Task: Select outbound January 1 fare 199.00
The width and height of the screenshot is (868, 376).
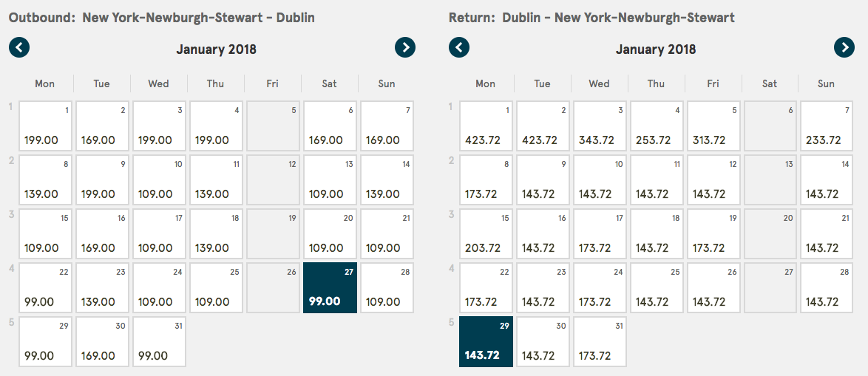Action: tap(45, 127)
